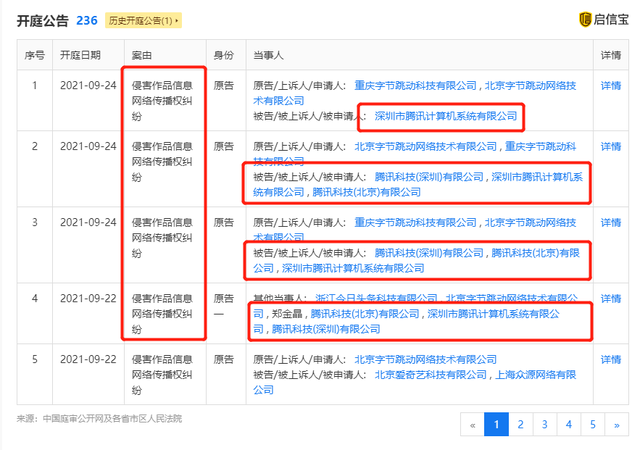Click 北京字节跳动网络技术有限公司 in row 2

[x=425, y=146]
